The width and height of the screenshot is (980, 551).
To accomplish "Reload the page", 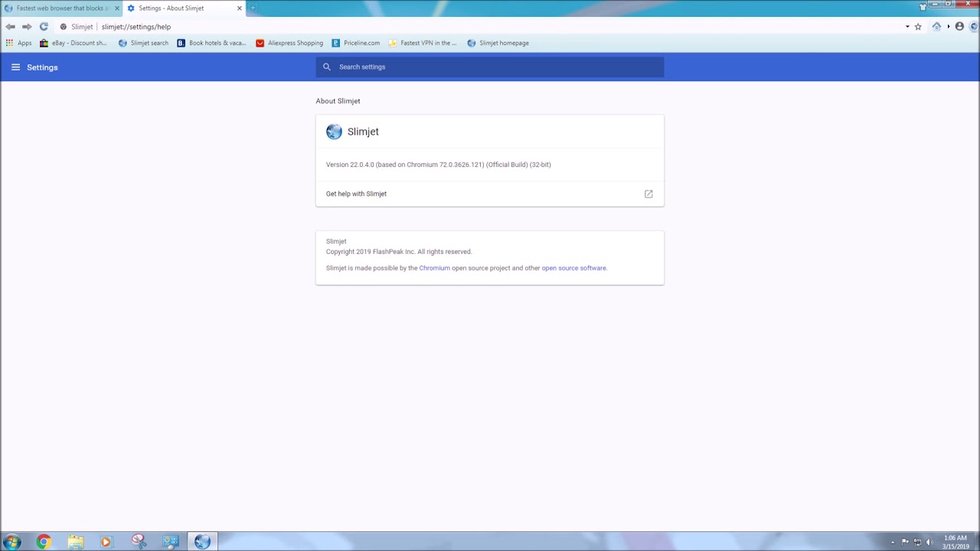I will pyautogui.click(x=44, y=27).
